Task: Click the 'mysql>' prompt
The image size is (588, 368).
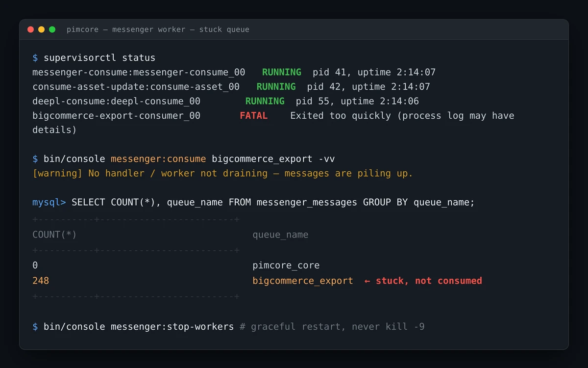Action: click(x=49, y=202)
